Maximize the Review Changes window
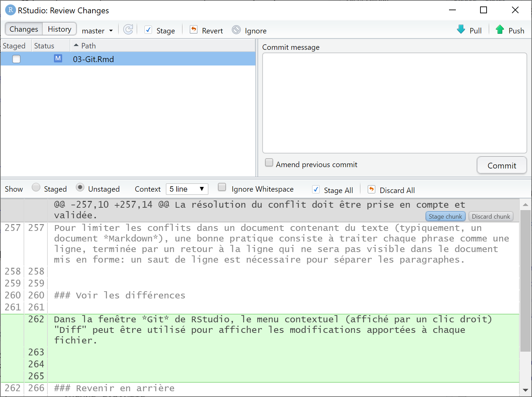532x397 pixels. (484, 10)
